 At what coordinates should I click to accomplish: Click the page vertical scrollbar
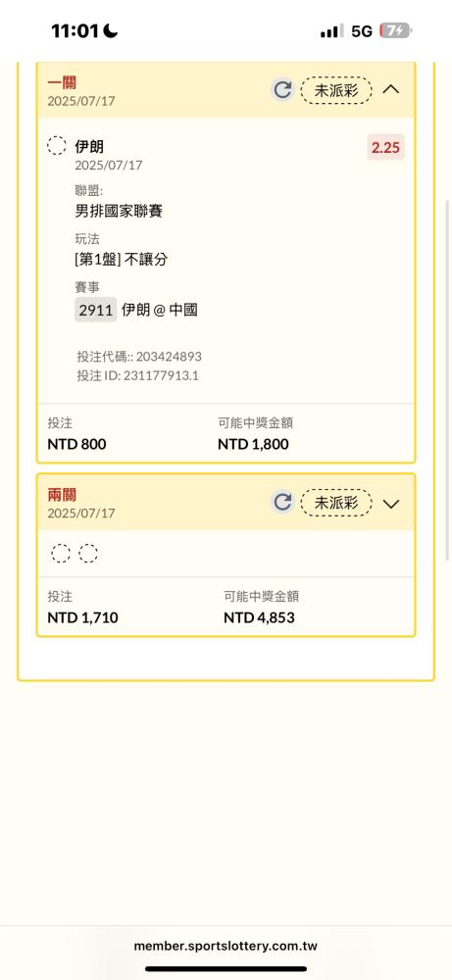coord(447,380)
